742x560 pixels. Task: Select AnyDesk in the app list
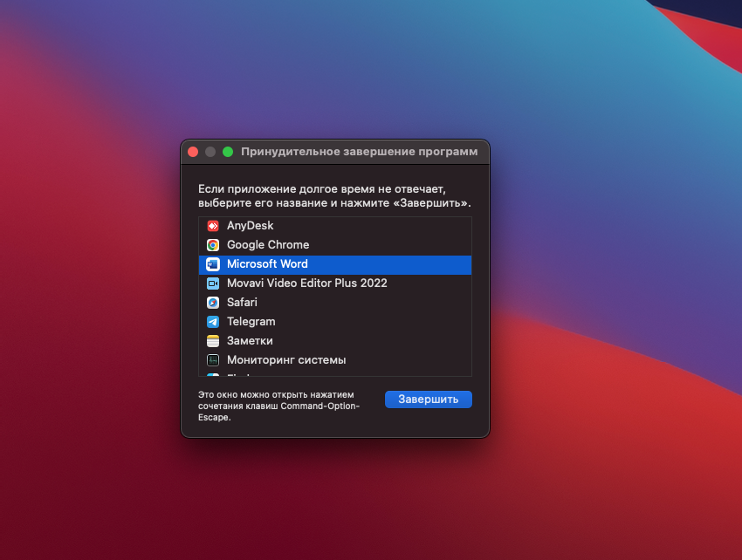point(335,226)
